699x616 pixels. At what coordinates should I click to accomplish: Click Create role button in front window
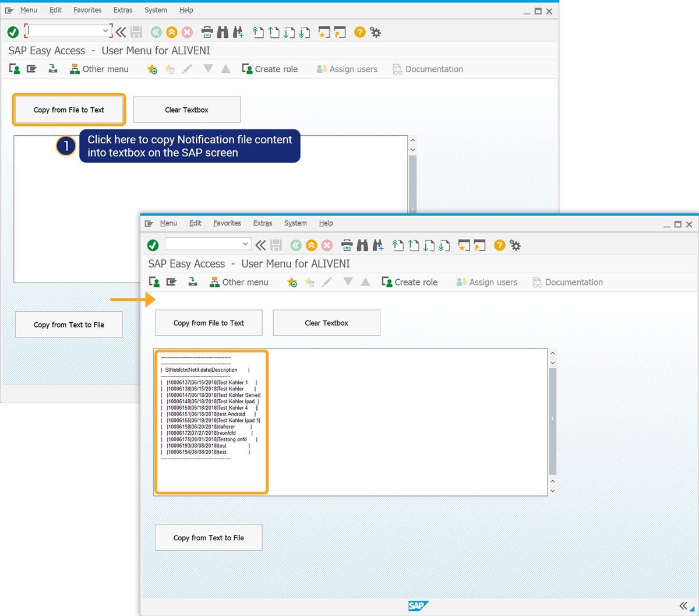coord(409,282)
